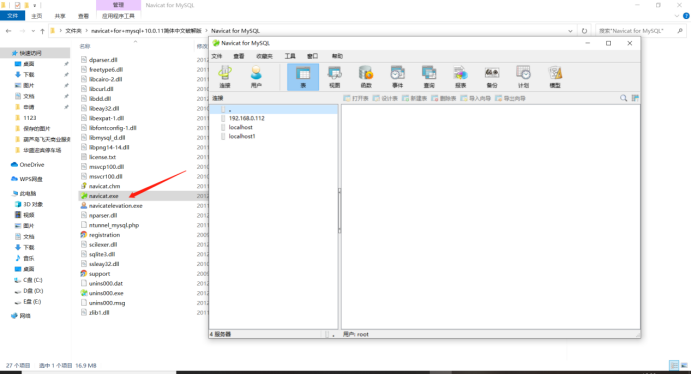The image size is (692, 374).
Task: Click 新建表 (New Table) in object toolbar
Action: click(x=414, y=98)
